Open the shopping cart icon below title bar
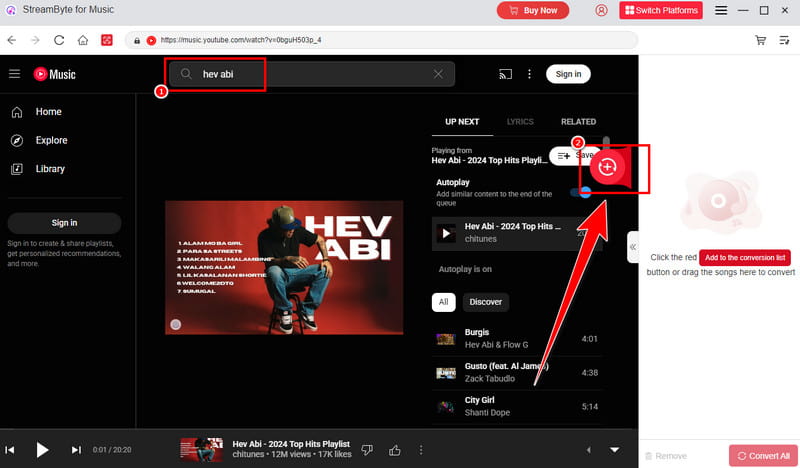Image resolution: width=800 pixels, height=468 pixels. point(760,40)
